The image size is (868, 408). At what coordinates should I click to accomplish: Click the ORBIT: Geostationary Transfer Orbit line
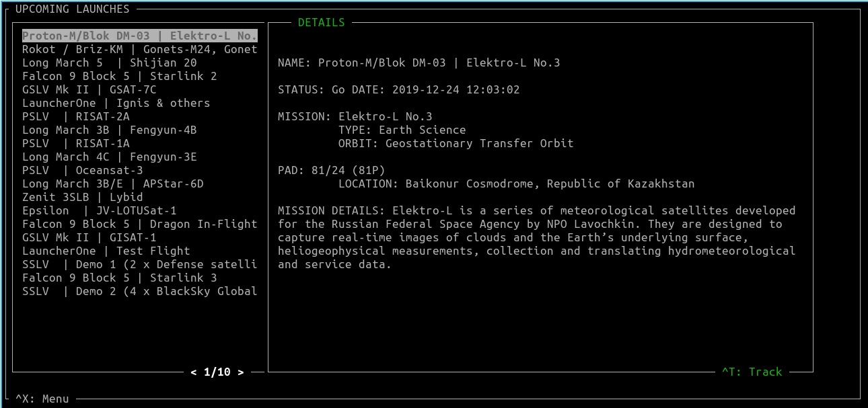pyautogui.click(x=456, y=143)
